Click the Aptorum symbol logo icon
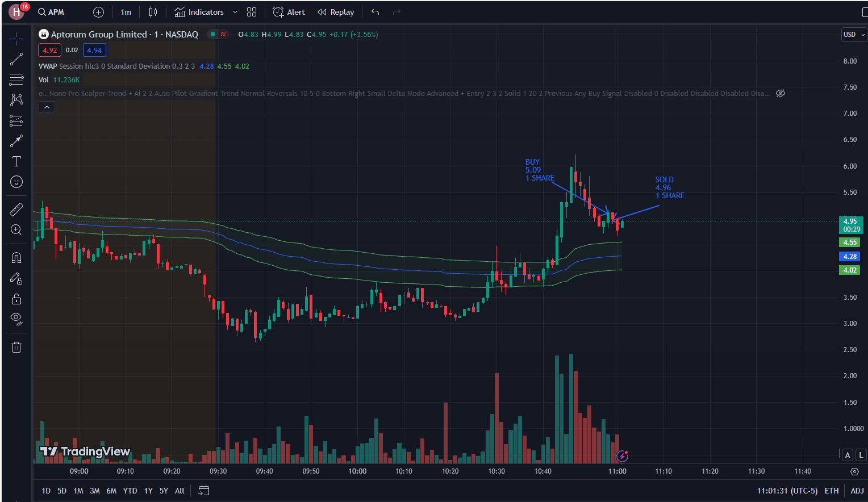 [44, 34]
